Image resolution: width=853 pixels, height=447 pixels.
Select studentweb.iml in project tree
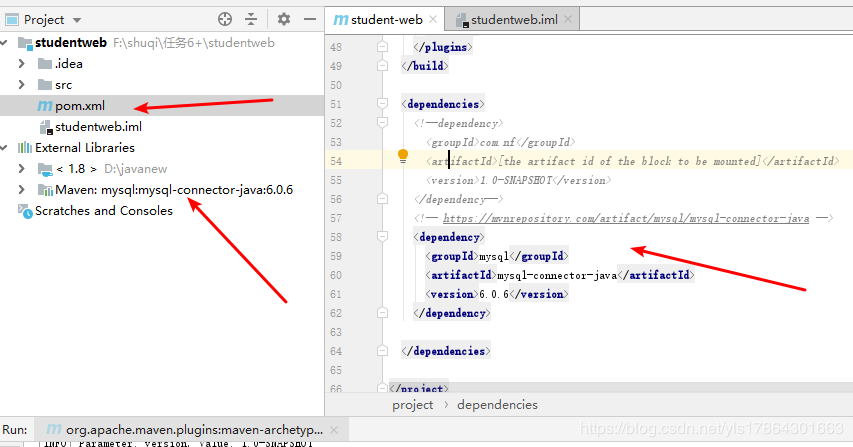[x=98, y=127]
